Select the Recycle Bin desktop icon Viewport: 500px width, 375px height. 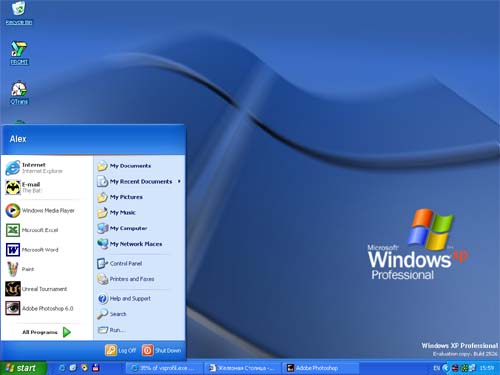pyautogui.click(x=19, y=13)
